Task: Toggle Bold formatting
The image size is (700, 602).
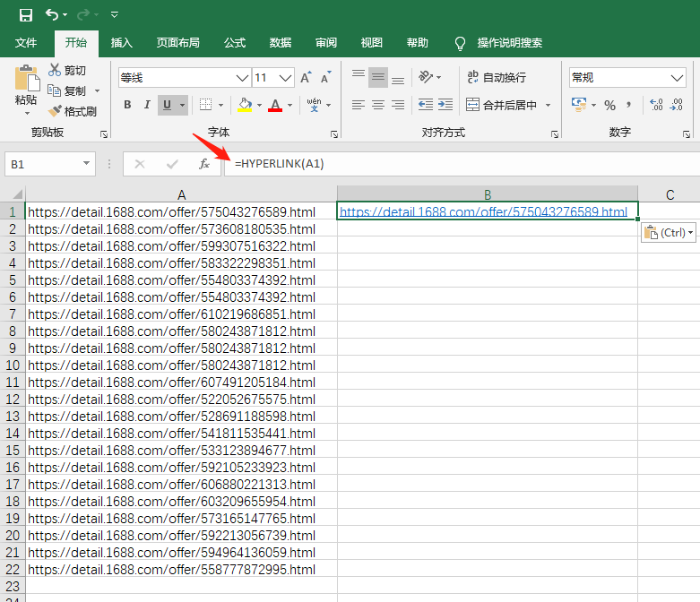Action: [127, 105]
